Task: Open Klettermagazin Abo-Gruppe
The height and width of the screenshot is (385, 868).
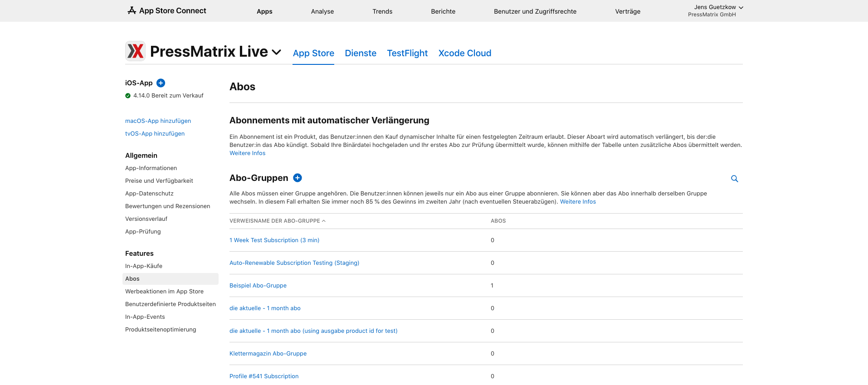Action: (x=268, y=354)
